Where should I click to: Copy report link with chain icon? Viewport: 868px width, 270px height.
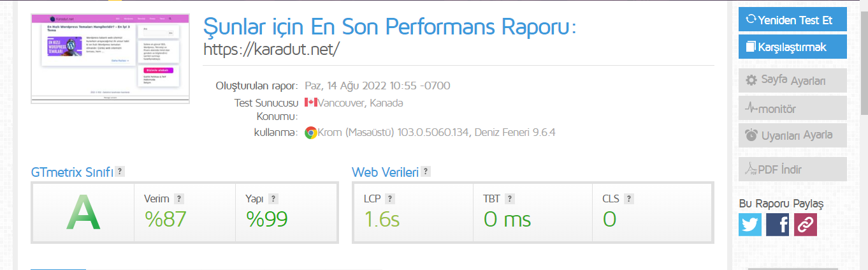805,225
